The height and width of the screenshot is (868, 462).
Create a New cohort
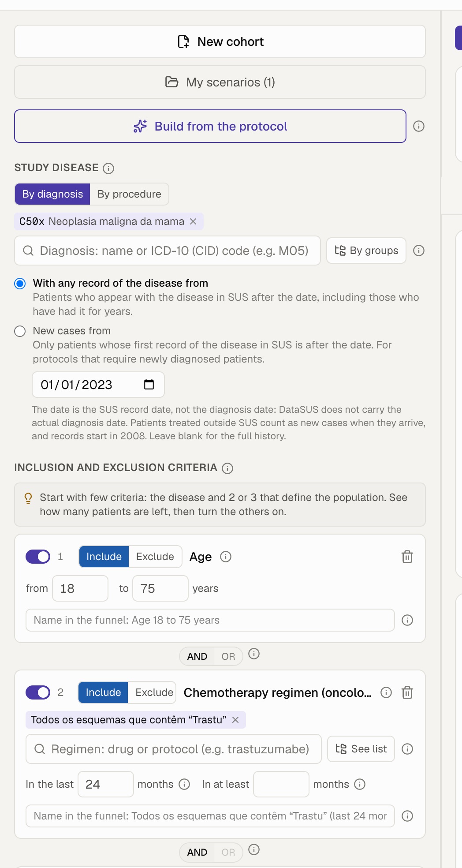coord(220,41)
